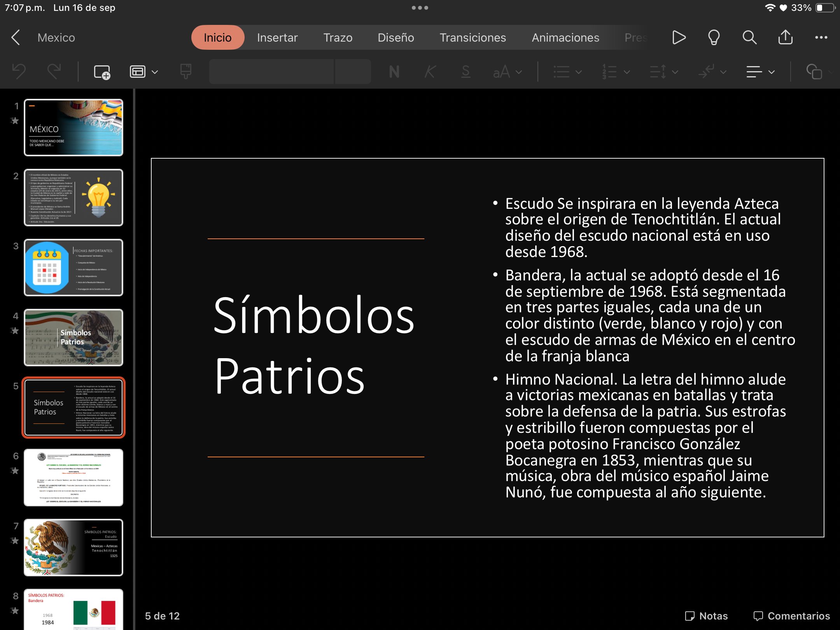Image resolution: width=840 pixels, height=630 pixels.
Task: Click the transition star on slide 6
Action: [x=15, y=471]
